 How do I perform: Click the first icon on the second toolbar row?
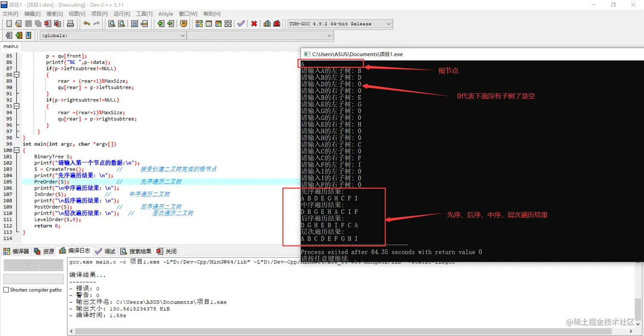point(9,35)
